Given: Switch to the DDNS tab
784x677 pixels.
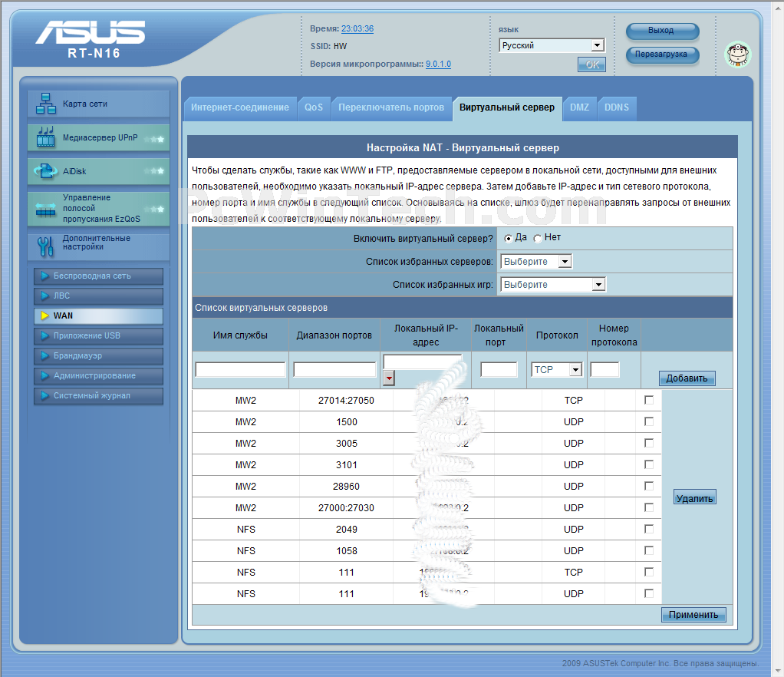Looking at the screenshot, I should [x=617, y=107].
